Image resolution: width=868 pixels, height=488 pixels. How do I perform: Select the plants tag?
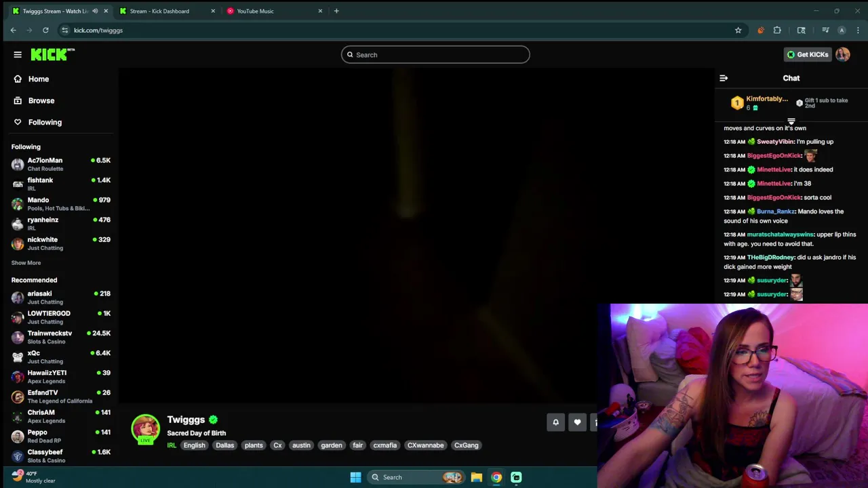(254, 445)
